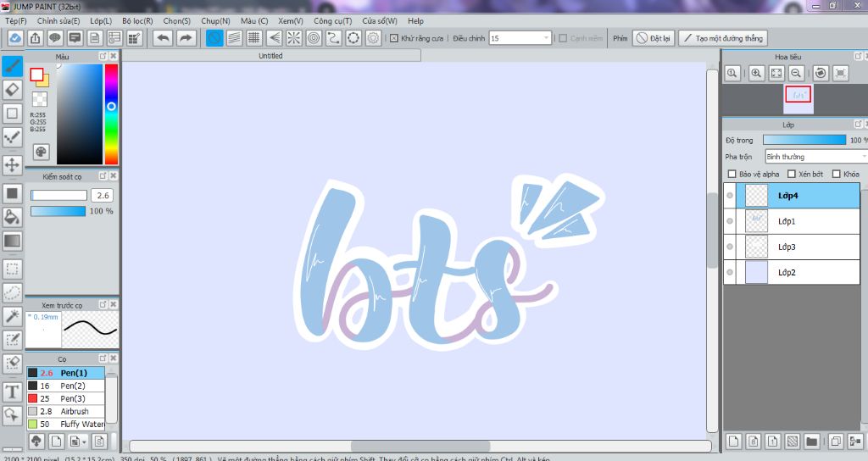Detach the Kiểm soát cọ panel

[x=103, y=175]
